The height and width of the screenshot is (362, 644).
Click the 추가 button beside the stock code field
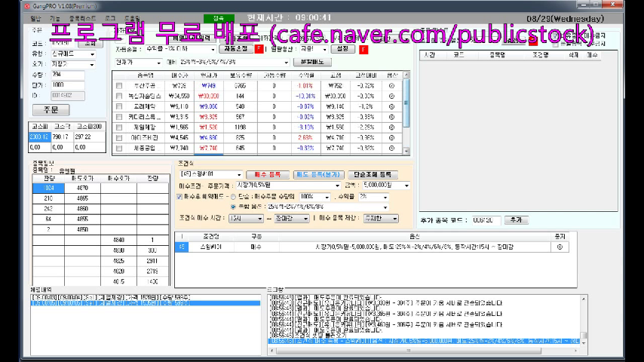[516, 220]
